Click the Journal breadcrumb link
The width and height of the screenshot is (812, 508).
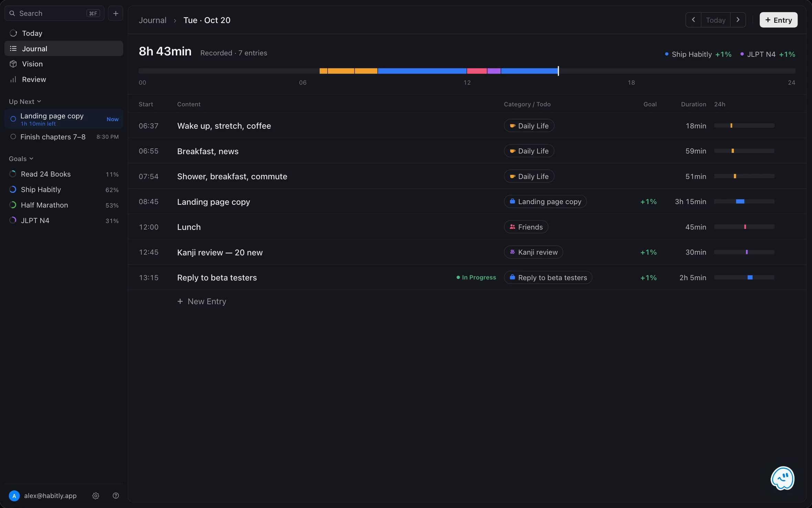click(x=152, y=20)
